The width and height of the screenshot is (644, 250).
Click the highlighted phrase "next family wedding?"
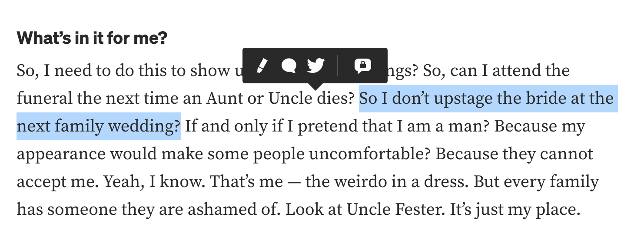pos(98,126)
